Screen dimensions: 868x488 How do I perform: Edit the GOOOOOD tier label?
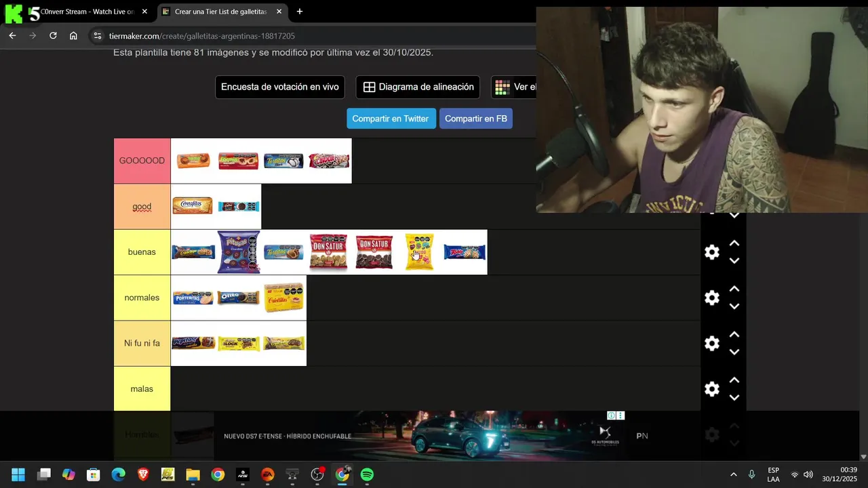point(142,161)
